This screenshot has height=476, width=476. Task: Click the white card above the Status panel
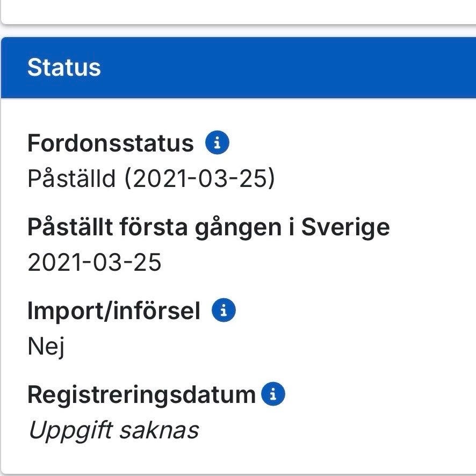[239, 12]
